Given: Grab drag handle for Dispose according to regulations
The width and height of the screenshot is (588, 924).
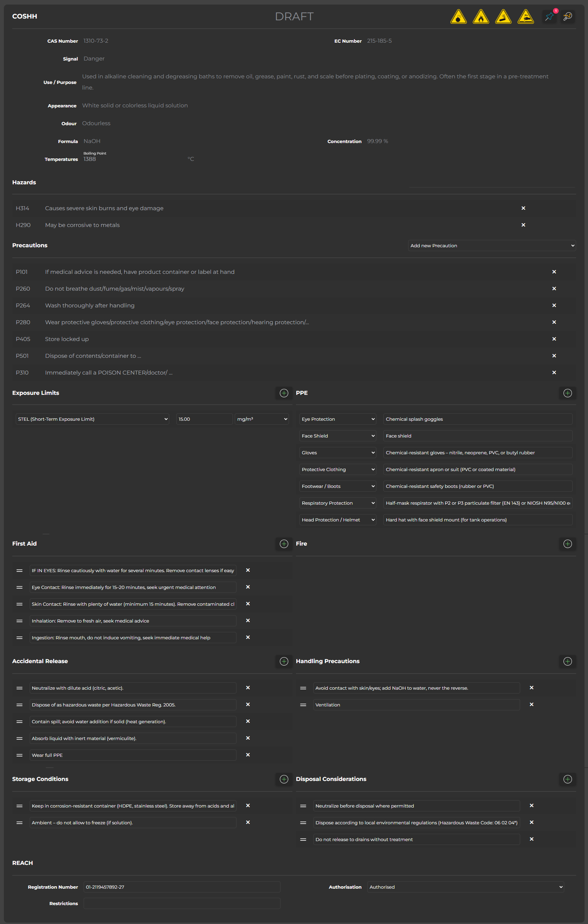Looking at the screenshot, I should tap(303, 823).
